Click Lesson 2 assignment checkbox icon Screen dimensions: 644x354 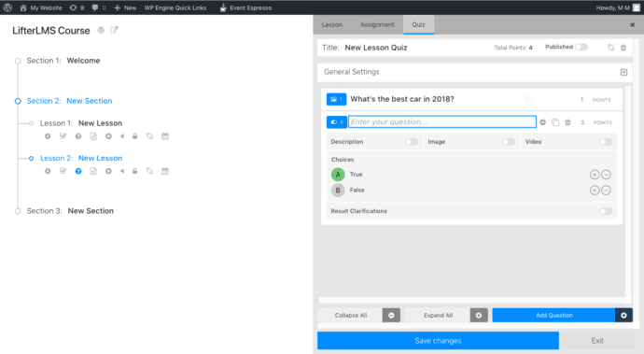[63, 171]
